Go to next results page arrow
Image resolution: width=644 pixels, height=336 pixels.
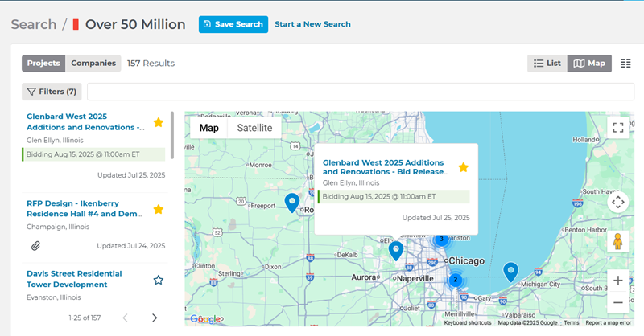coord(155,318)
